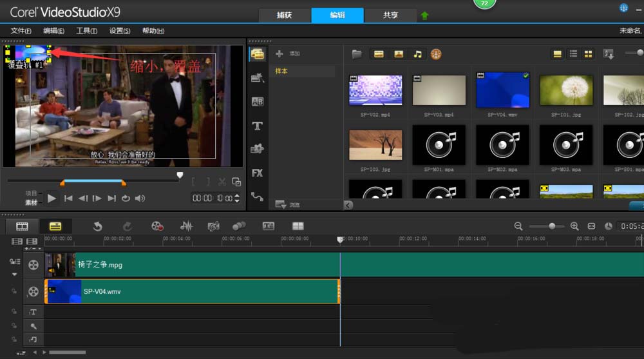
Task: Open the FX filter library
Action: [x=257, y=173]
